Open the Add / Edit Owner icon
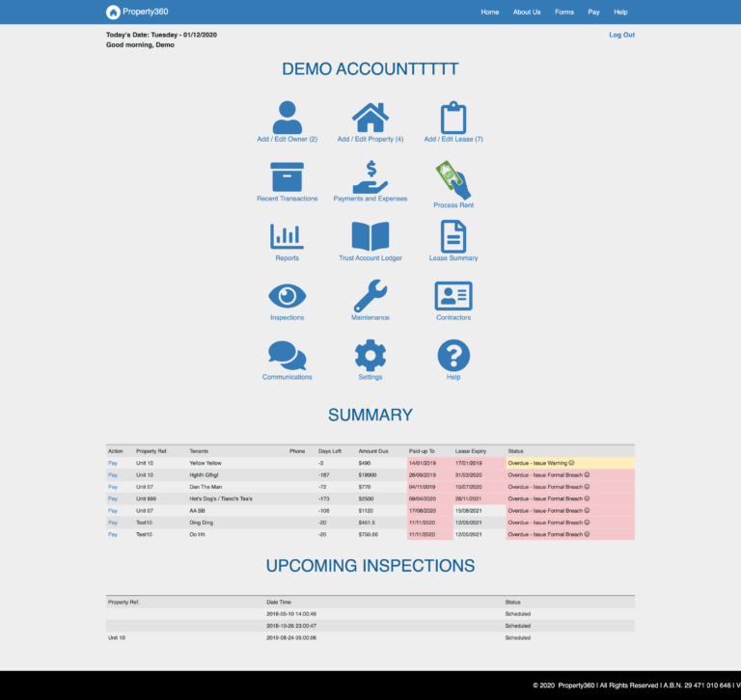The image size is (741, 700). [287, 118]
